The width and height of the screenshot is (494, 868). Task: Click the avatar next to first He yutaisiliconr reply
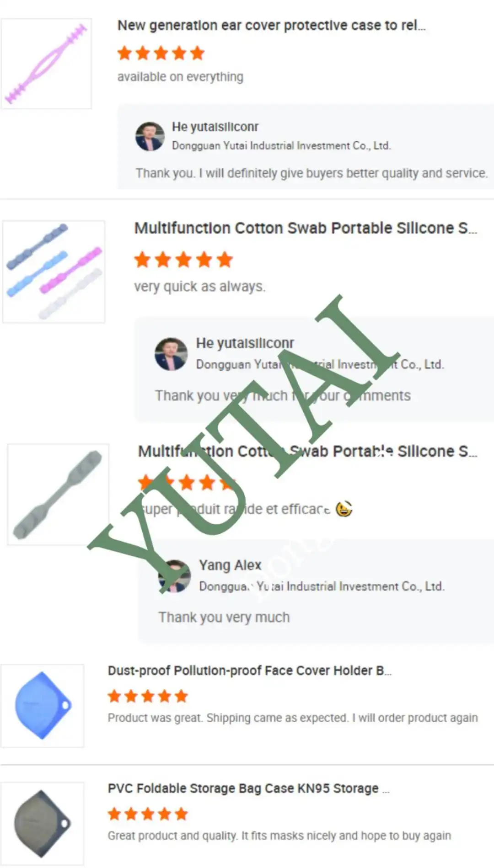[150, 136]
